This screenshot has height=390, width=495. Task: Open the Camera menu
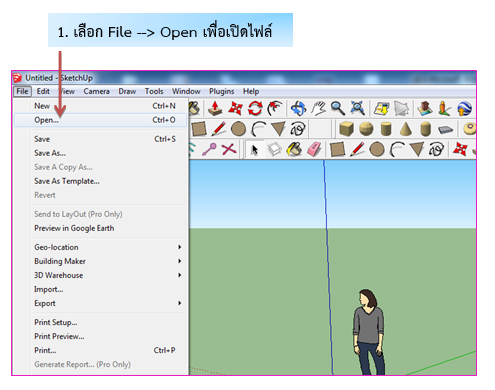[x=97, y=91]
